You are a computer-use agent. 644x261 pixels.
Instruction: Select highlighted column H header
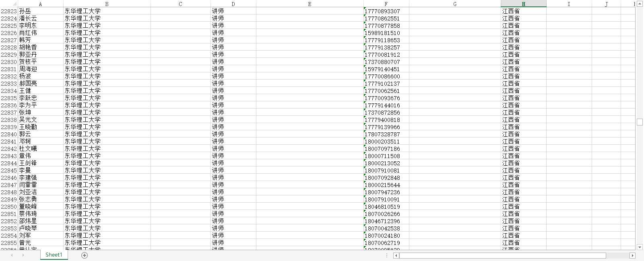point(524,4)
